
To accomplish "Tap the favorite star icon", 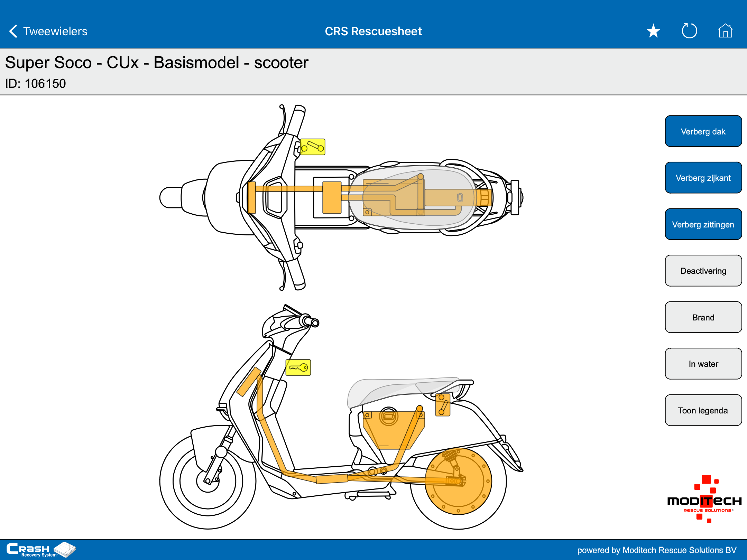I will point(653,31).
